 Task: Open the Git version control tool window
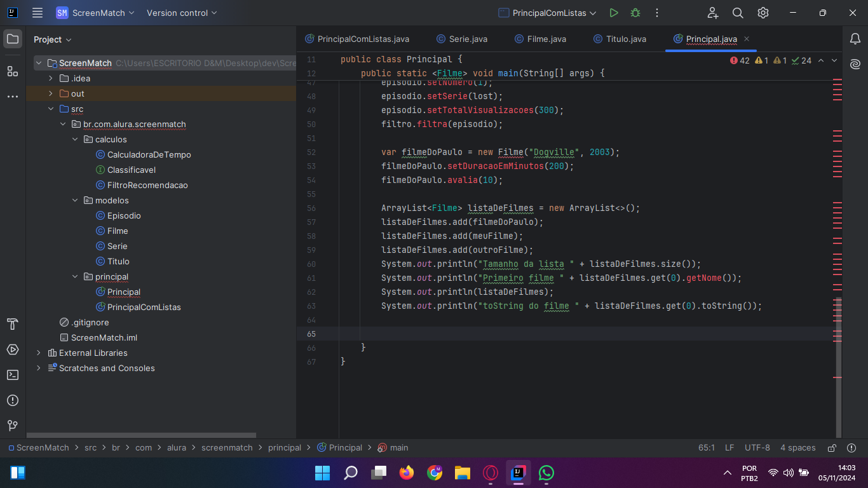pos(13,425)
